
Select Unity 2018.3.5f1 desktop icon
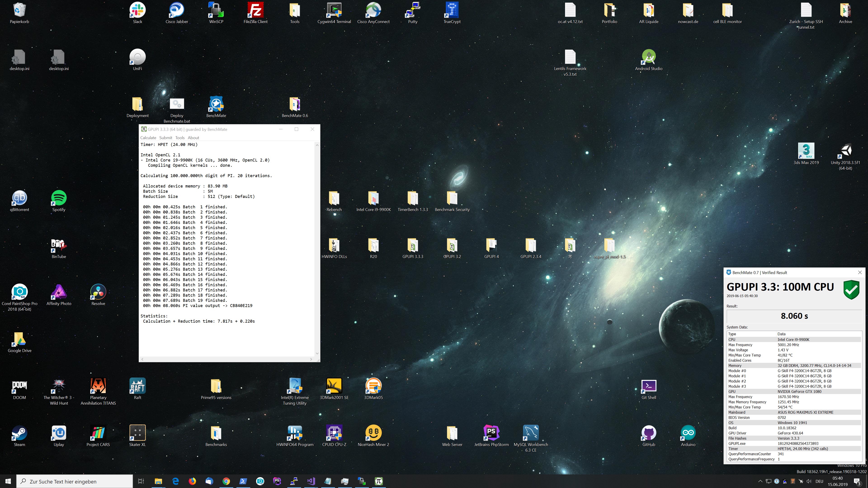(x=845, y=157)
